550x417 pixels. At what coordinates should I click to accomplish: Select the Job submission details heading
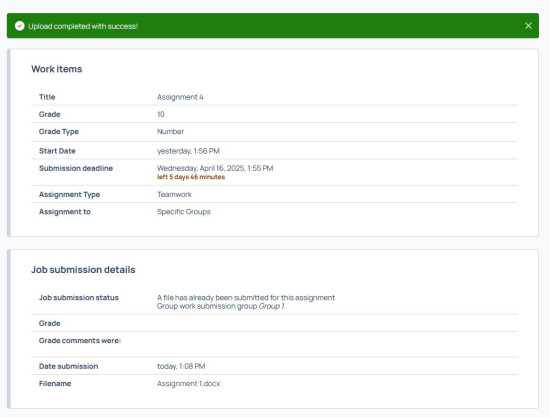[x=83, y=270]
